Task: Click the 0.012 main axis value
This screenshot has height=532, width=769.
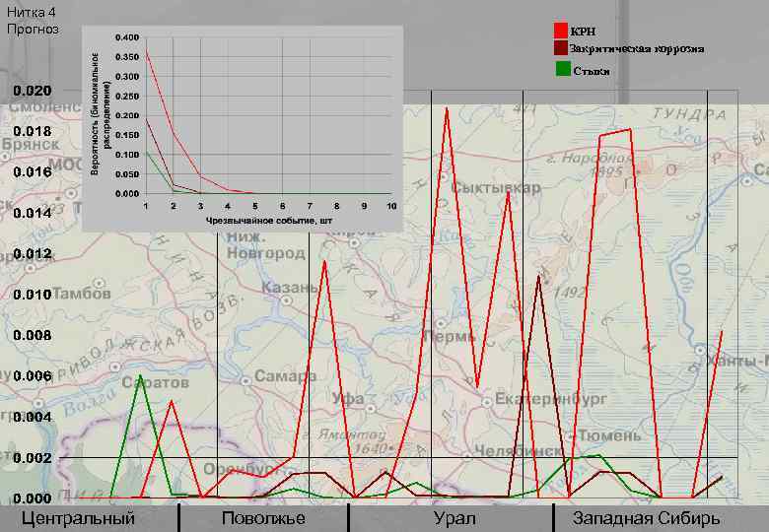Action: [33, 254]
